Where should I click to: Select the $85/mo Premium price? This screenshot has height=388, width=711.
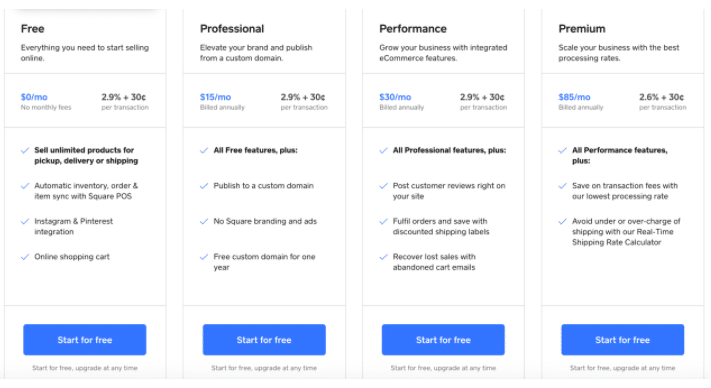click(x=575, y=97)
